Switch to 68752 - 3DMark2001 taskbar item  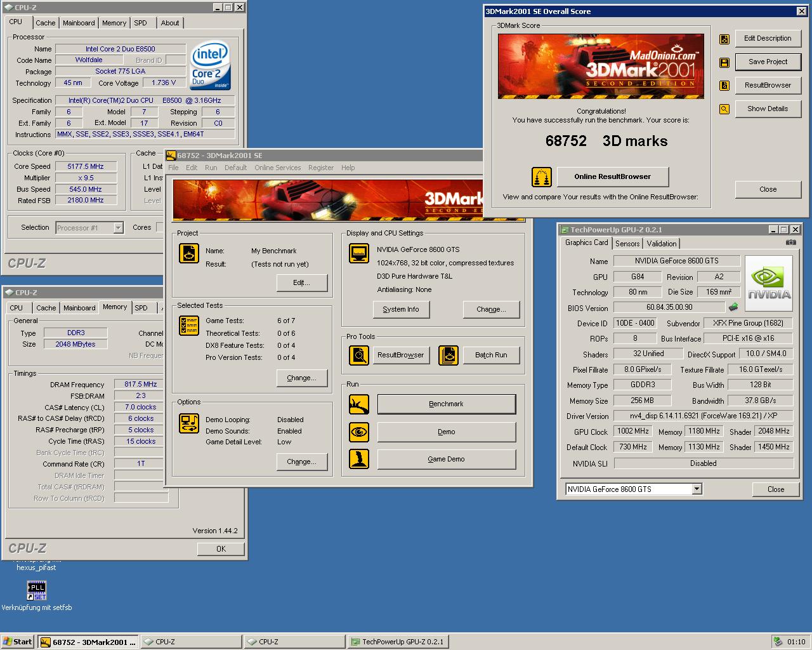(x=88, y=642)
